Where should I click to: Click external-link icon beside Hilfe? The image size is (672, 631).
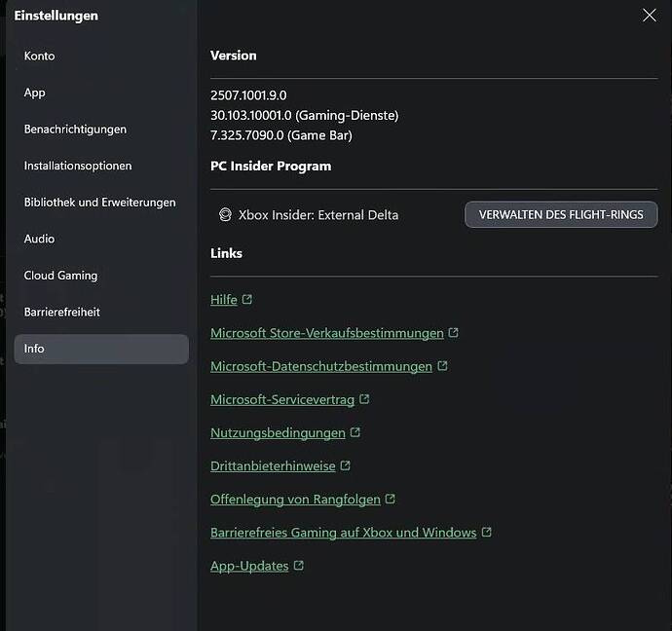(x=246, y=299)
